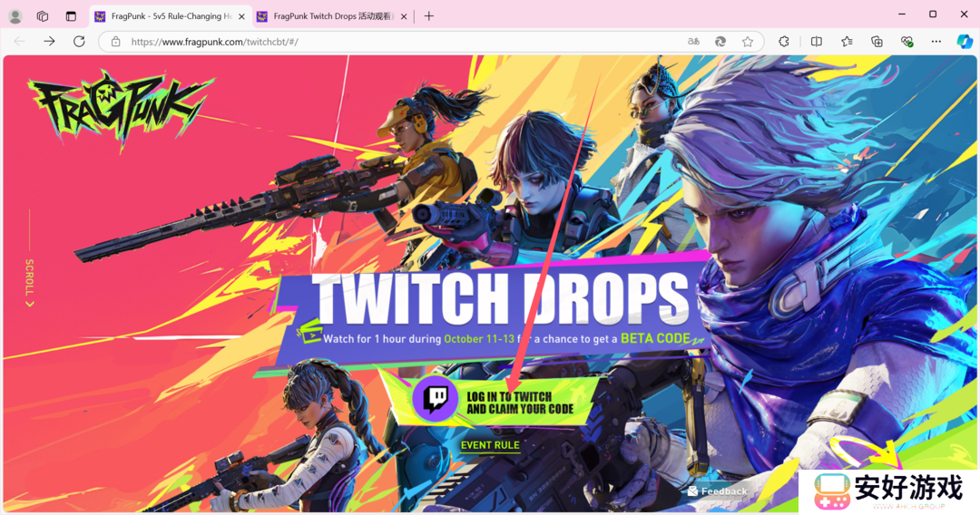Open browser Settings and more menu

(936, 42)
